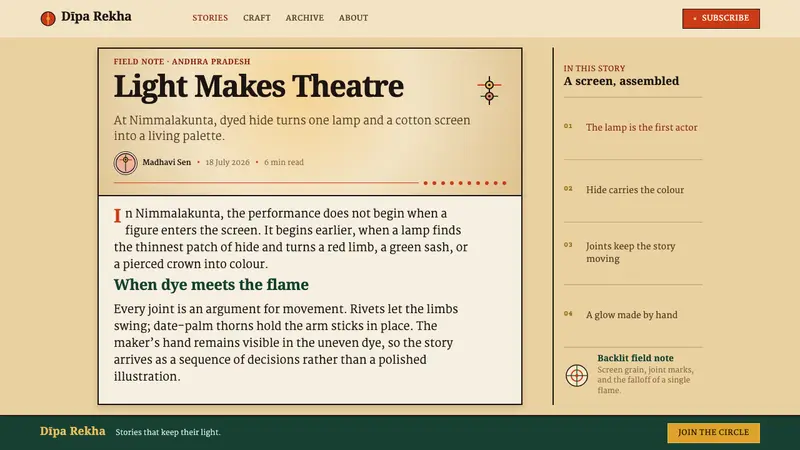Click author name Madhavi Sen

tap(166, 162)
